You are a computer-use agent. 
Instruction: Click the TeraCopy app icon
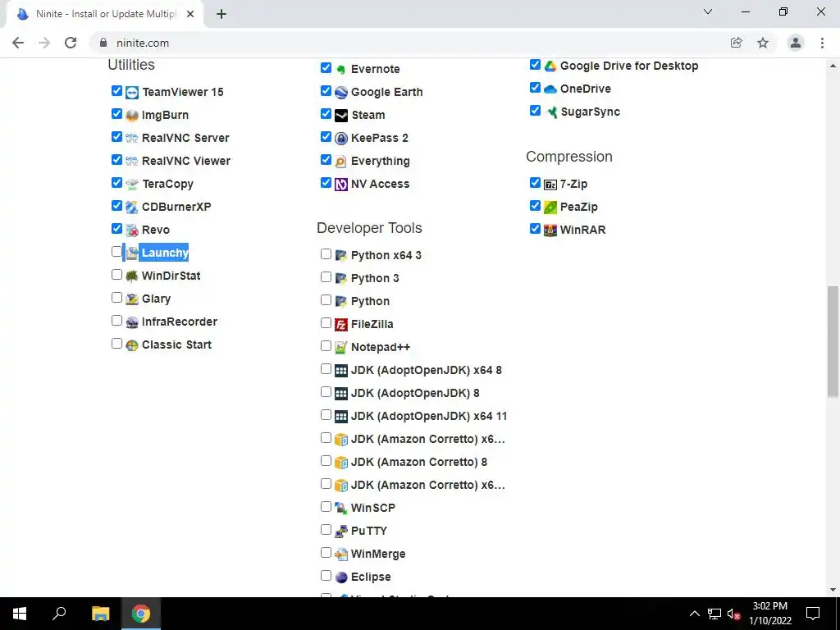tap(132, 185)
